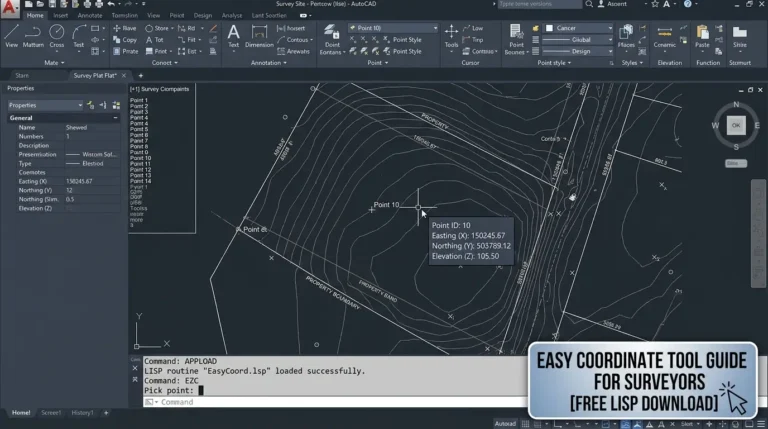
Task: Collapse the General section in Properties
Action: point(115,118)
